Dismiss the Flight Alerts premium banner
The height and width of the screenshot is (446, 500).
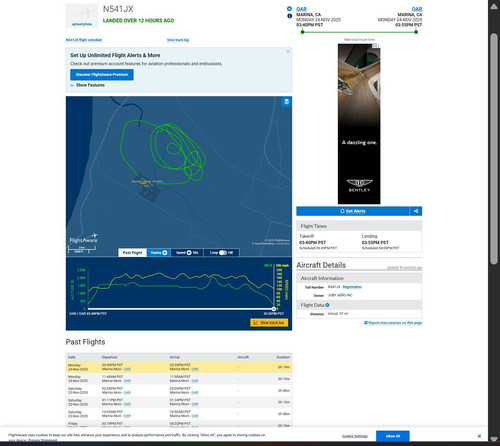click(288, 51)
